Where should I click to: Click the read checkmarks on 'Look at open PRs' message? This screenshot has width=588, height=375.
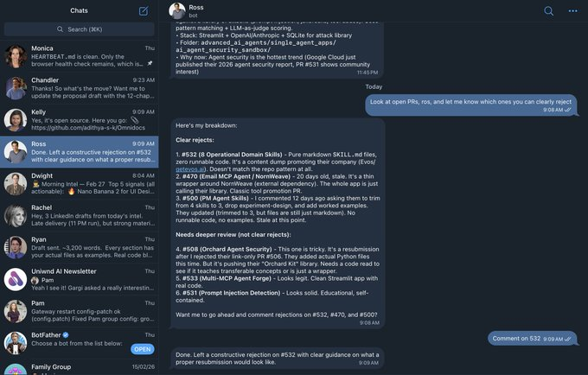pos(568,110)
